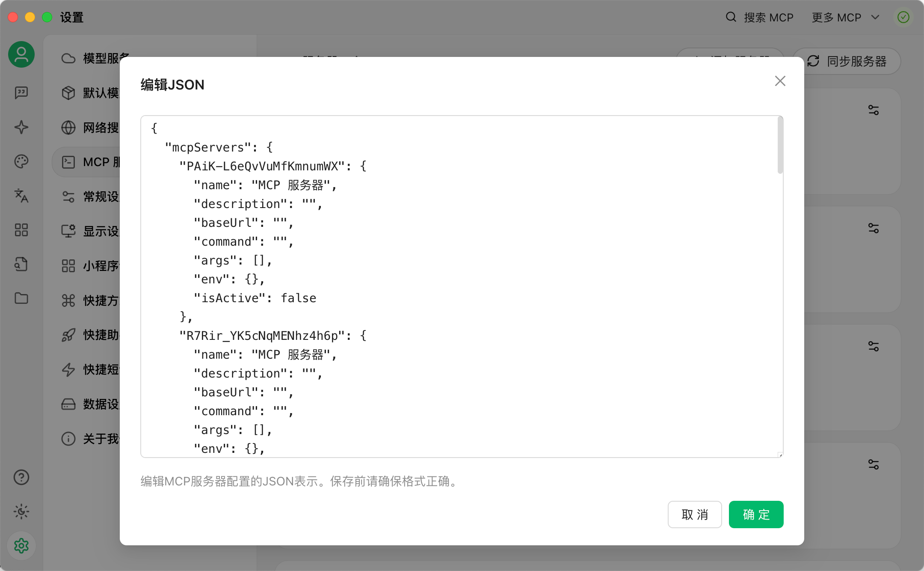Open the chat assistant sidebar icon

(21, 92)
